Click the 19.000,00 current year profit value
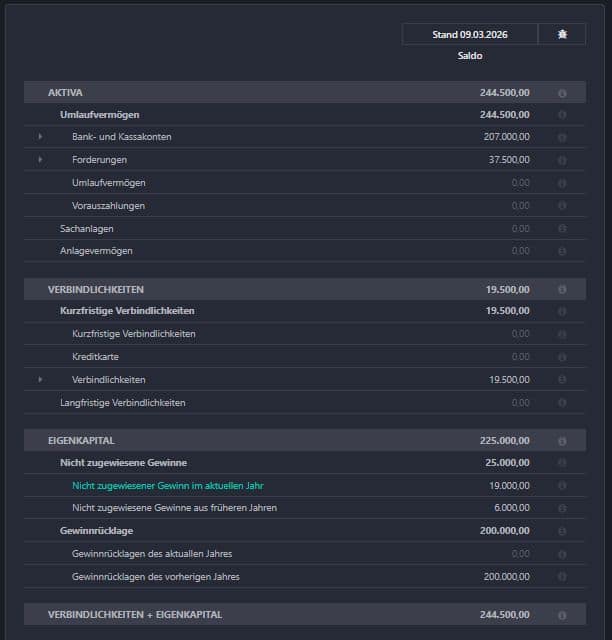The width and height of the screenshot is (612, 640). pos(510,486)
